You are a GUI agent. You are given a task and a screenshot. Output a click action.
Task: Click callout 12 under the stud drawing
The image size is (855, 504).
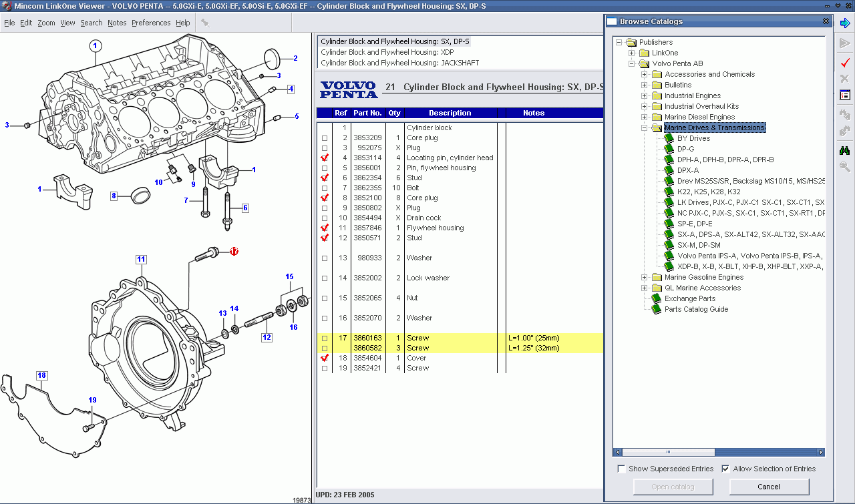[267, 338]
